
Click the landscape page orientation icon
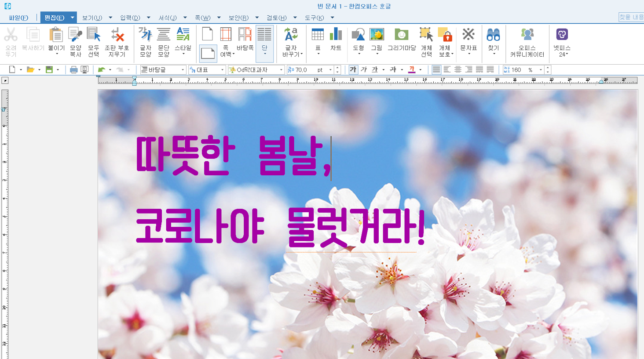click(x=208, y=54)
